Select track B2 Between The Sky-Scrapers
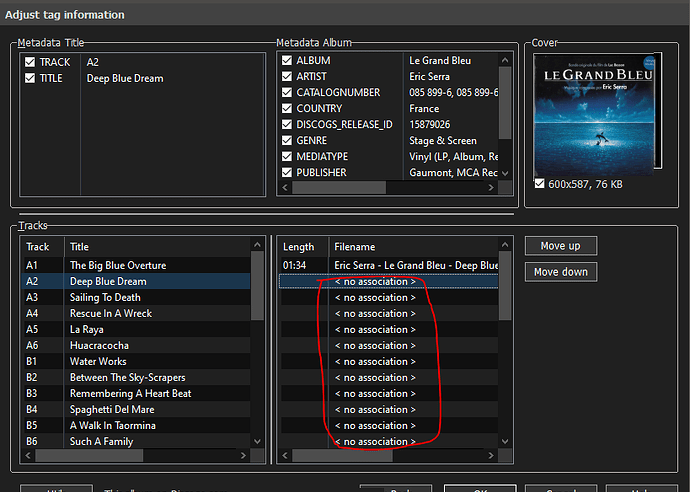The width and height of the screenshot is (690, 492). 136,378
